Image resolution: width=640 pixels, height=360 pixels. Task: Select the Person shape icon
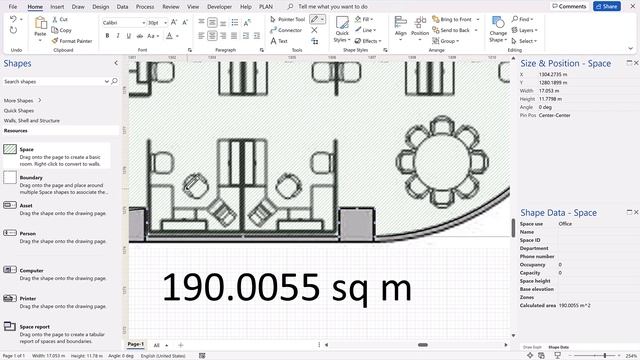tap(10, 233)
